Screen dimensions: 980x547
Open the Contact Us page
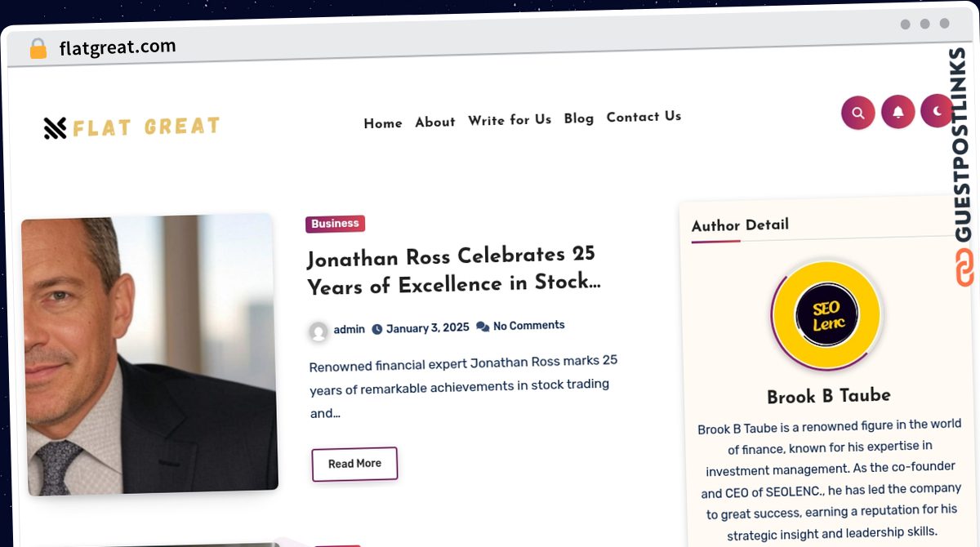click(x=644, y=117)
